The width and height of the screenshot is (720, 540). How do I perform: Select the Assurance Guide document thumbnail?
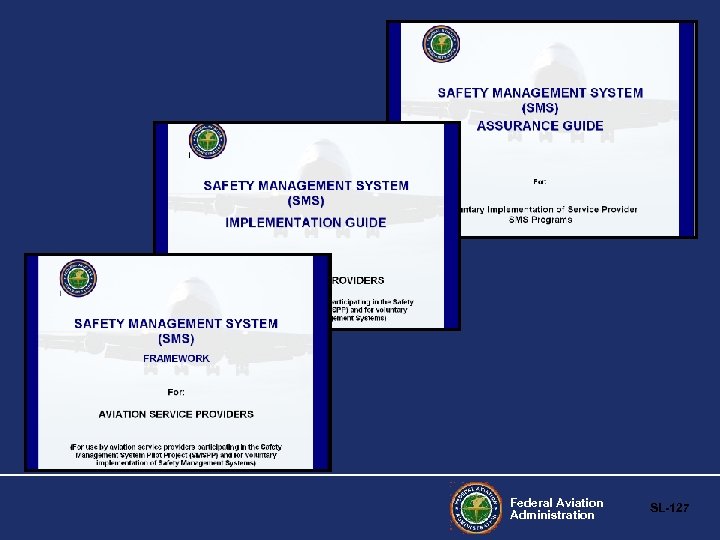[542, 129]
